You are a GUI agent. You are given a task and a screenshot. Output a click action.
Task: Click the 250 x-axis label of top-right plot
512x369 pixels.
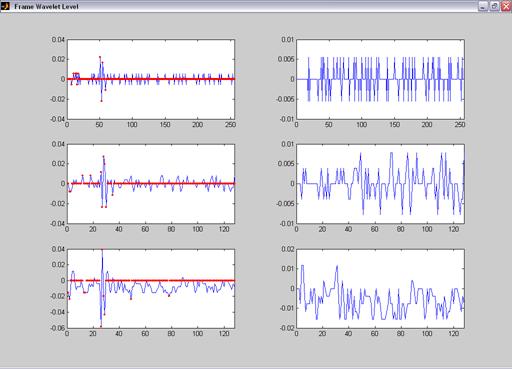click(460, 124)
